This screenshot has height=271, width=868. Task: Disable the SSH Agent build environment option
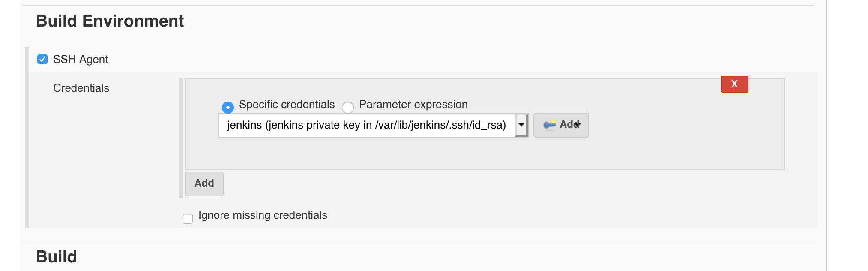[42, 59]
